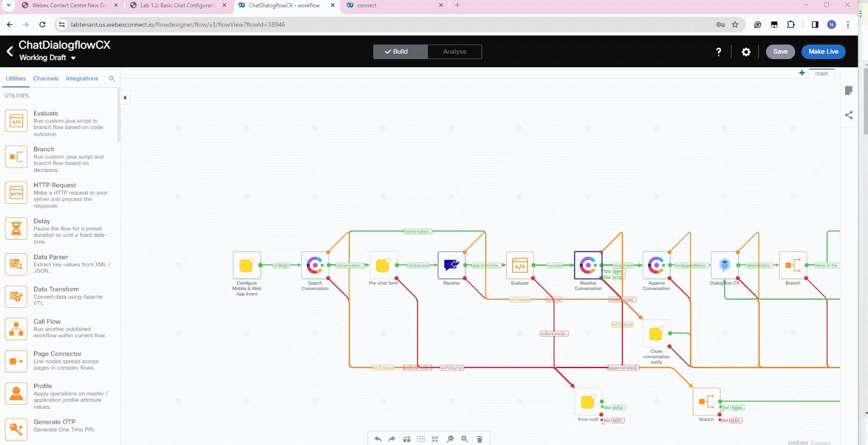
Task: Click the browser address bar URL
Action: click(178, 24)
